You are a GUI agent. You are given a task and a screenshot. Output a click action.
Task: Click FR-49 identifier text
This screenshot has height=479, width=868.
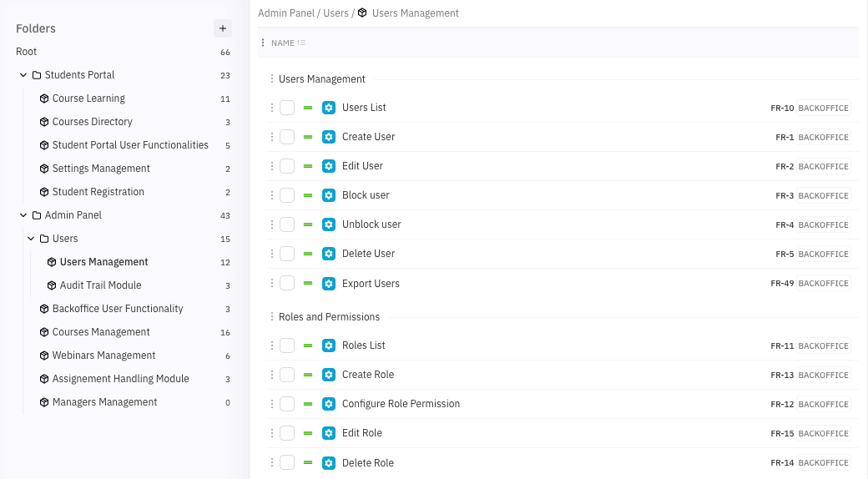coord(782,284)
